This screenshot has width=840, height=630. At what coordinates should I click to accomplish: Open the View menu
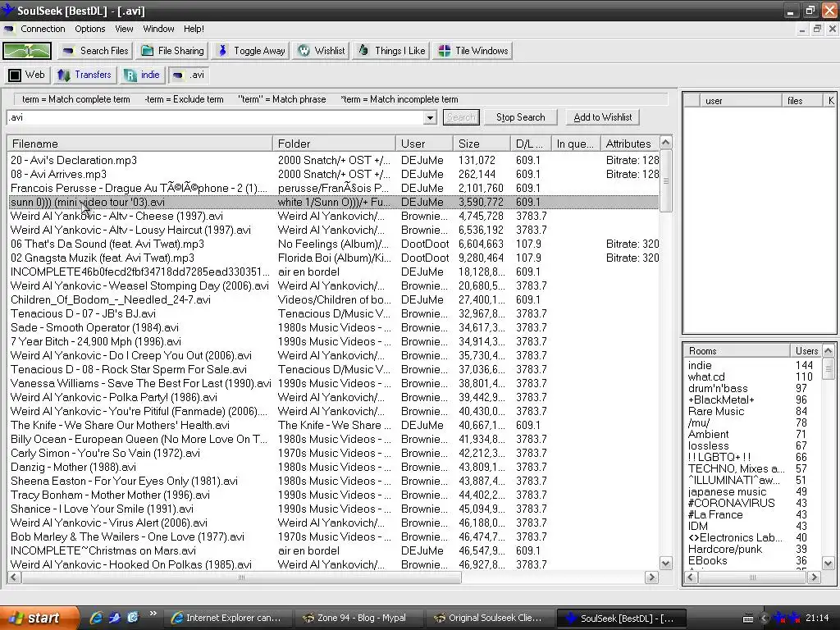coord(124,29)
